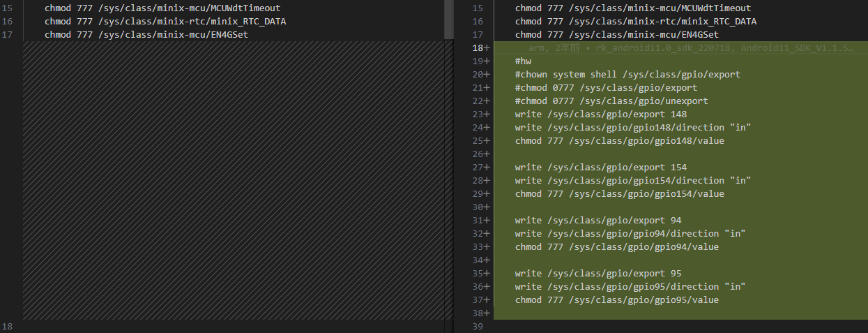Click the '#chown system shell' gpio export line
This screenshot has width=868, height=333.
pyautogui.click(x=627, y=75)
